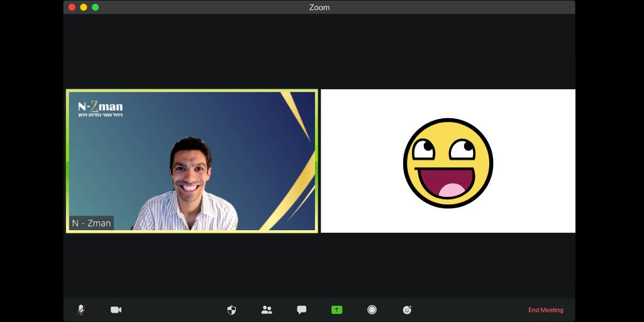The image size is (644, 322).
Task: Toggle the video camera icon
Action: pyautogui.click(x=116, y=309)
